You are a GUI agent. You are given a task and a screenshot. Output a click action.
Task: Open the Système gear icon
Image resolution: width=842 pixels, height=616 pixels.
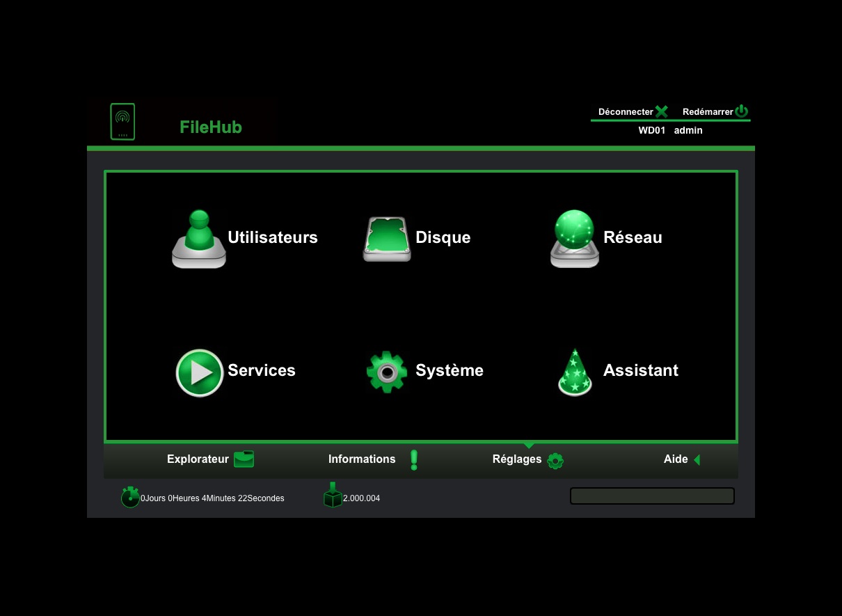[387, 372]
